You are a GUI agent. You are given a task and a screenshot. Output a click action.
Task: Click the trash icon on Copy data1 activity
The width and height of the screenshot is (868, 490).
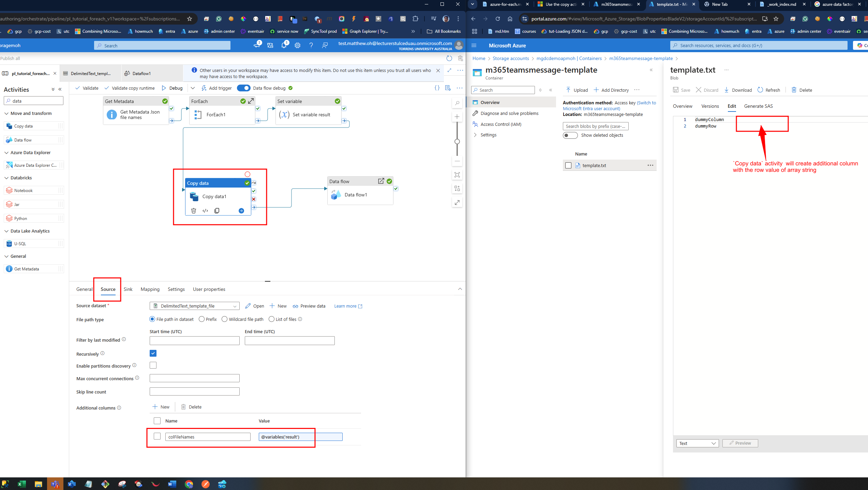pyautogui.click(x=194, y=210)
